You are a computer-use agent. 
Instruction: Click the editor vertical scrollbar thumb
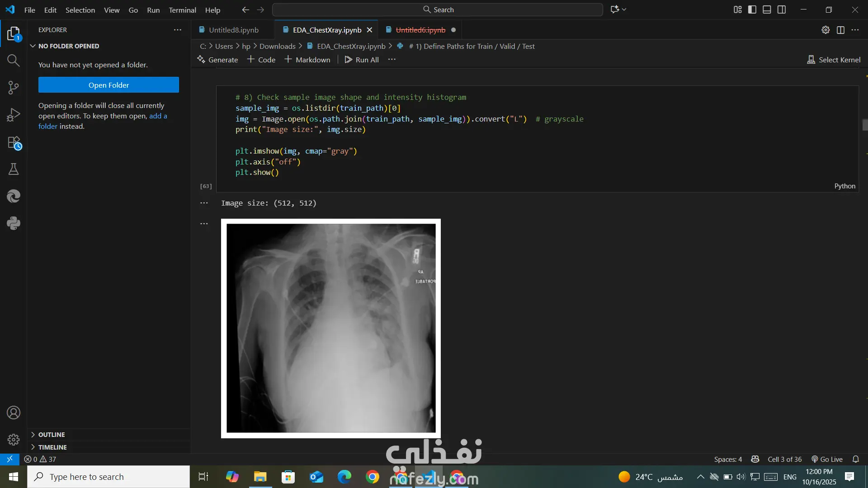pos(865,125)
